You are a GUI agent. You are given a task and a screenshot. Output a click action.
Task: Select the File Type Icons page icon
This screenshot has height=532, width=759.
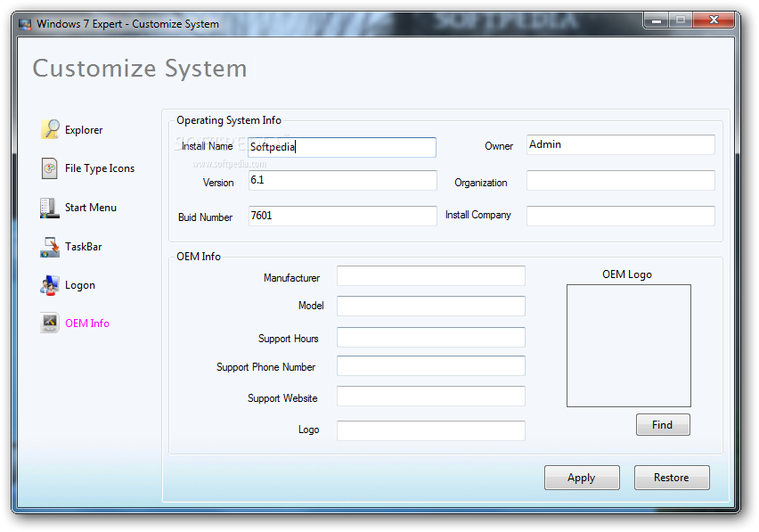pos(49,168)
